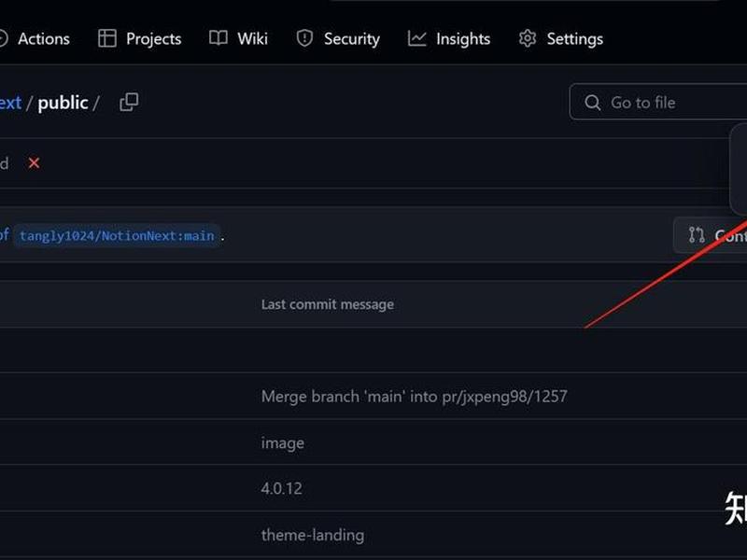This screenshot has height=560, width=747.
Task: Open the 'theme-landing' commit message
Action: (313, 535)
